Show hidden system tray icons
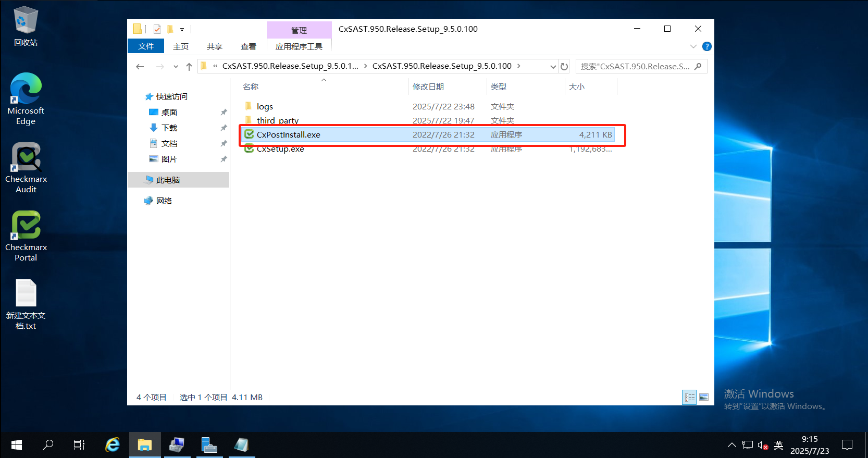This screenshot has width=868, height=458. [732, 445]
